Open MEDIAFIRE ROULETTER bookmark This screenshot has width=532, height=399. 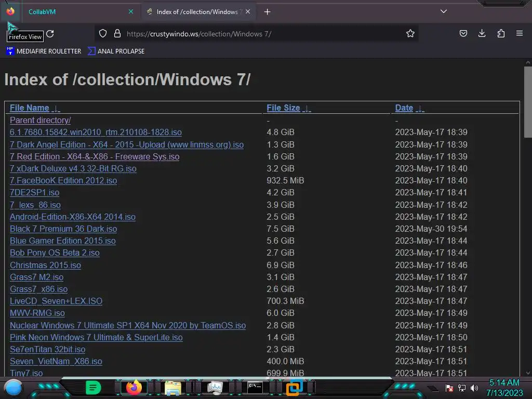44,51
